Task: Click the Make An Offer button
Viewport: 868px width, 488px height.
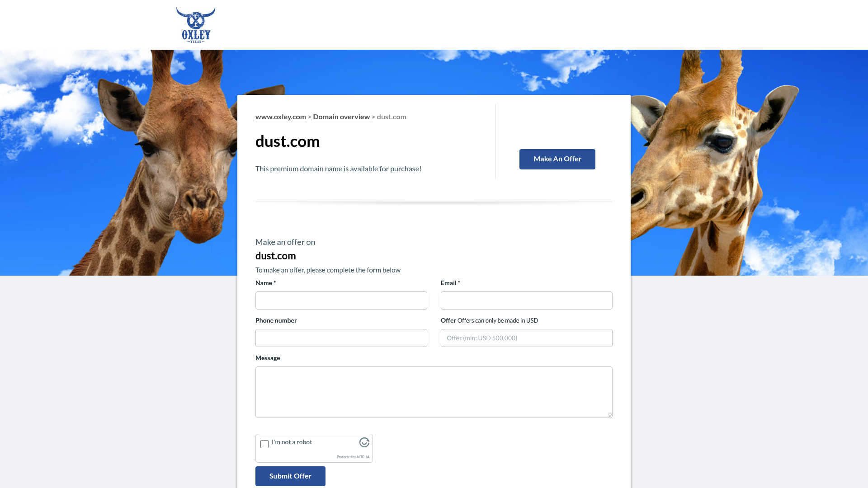Action: tap(557, 159)
